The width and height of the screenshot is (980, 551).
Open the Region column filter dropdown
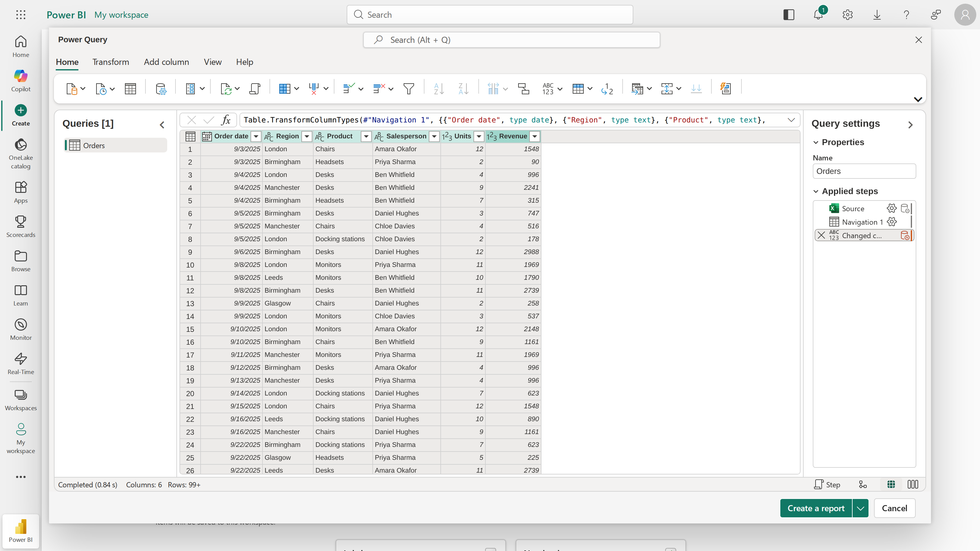point(307,137)
